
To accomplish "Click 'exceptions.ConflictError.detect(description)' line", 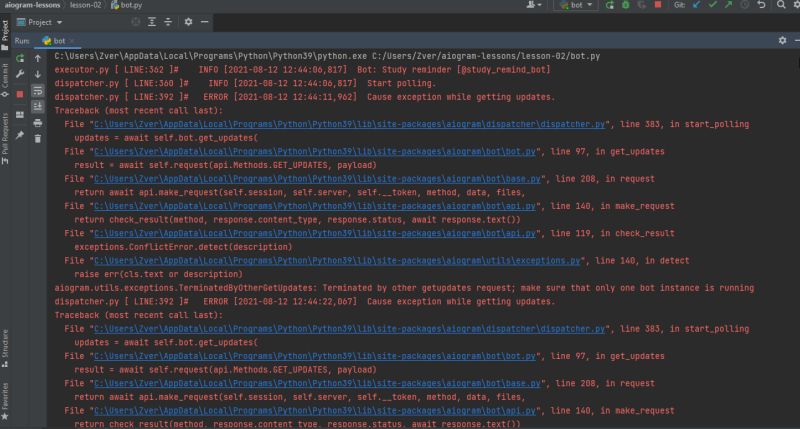I will tap(183, 247).
